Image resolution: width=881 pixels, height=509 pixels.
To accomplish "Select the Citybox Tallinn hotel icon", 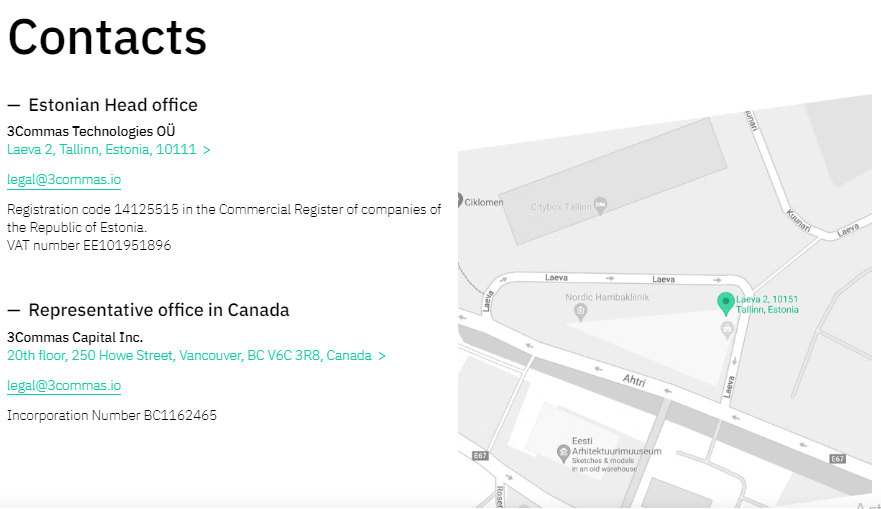I will 601,206.
